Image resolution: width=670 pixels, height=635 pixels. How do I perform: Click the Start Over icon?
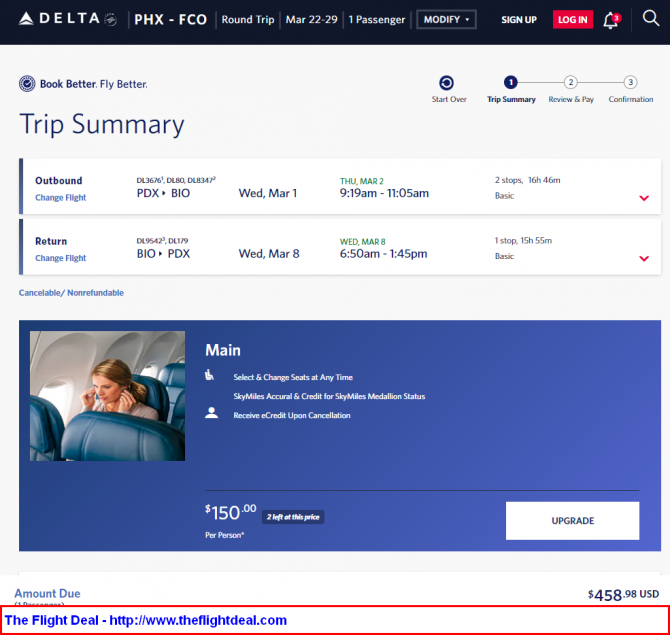pos(447,83)
